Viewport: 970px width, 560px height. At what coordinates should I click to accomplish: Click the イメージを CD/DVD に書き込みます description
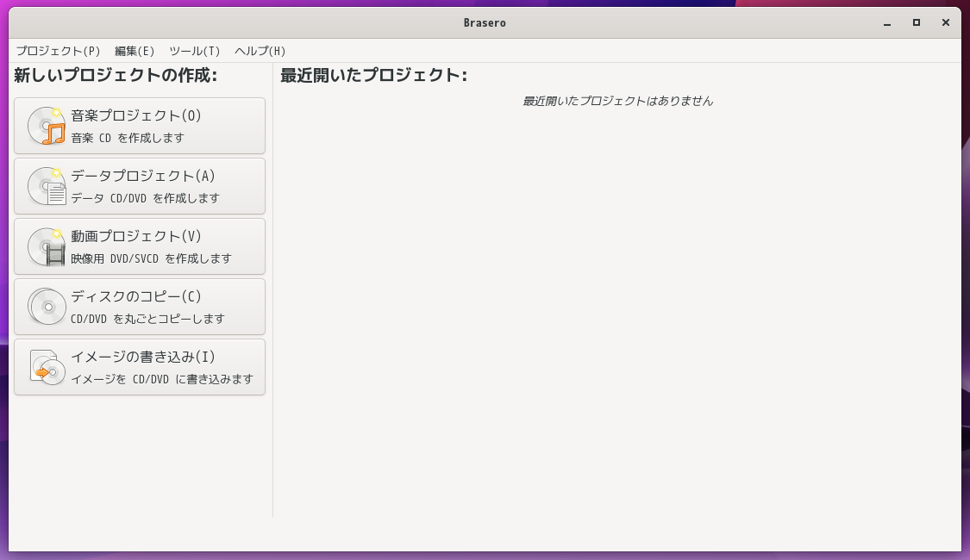coord(162,379)
